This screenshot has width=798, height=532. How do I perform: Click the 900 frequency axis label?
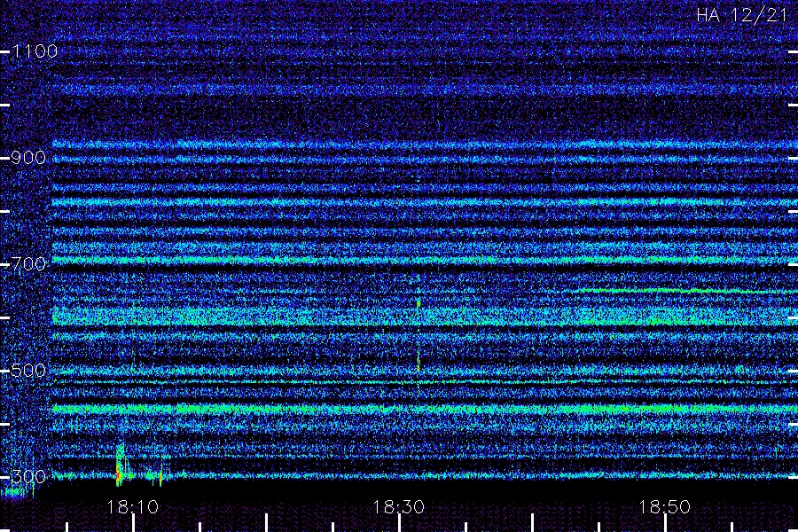tap(28, 158)
